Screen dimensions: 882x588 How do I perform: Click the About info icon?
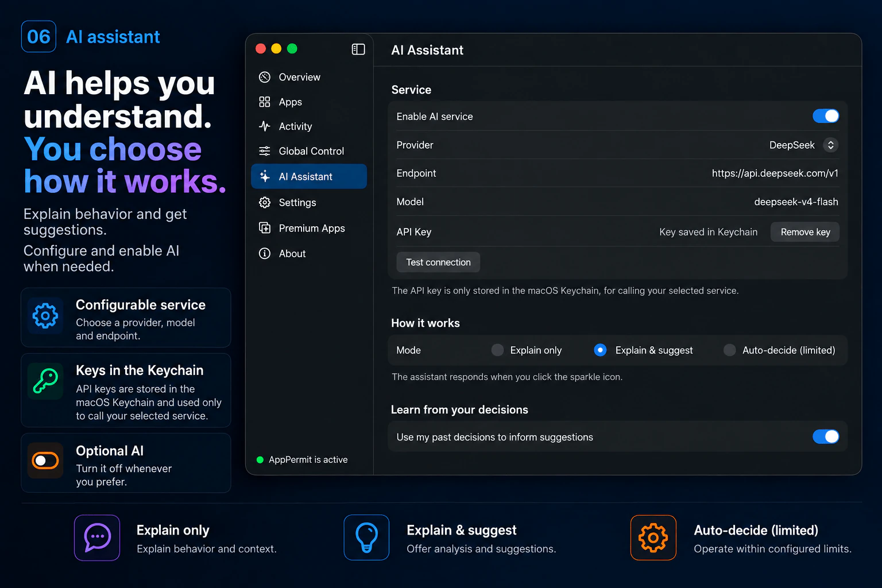(265, 253)
